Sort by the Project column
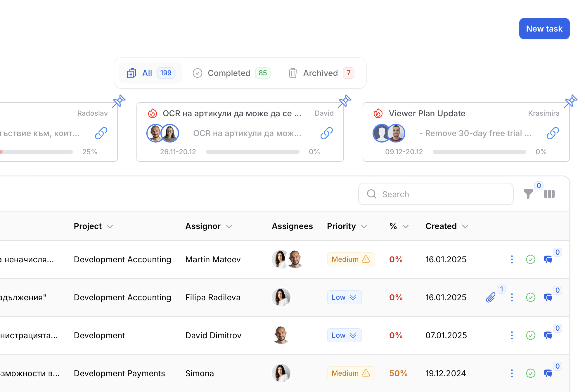The width and height of the screenshot is (585, 392). pyautogui.click(x=93, y=226)
